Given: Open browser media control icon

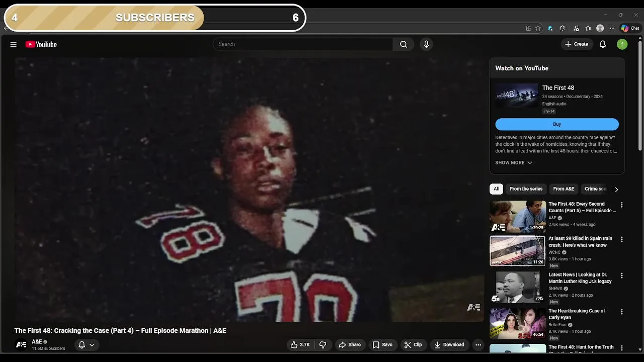Looking at the screenshot, I should pos(576,28).
